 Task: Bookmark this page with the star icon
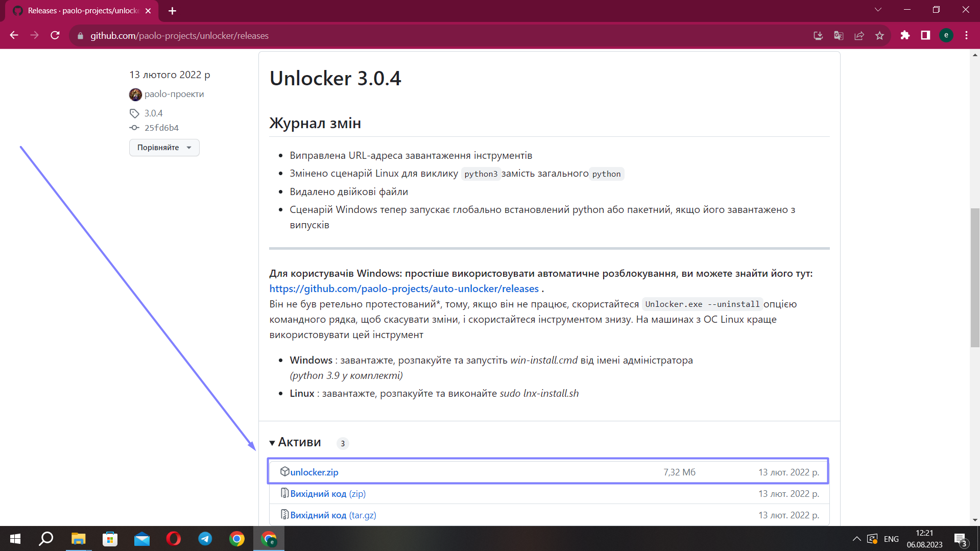(879, 35)
